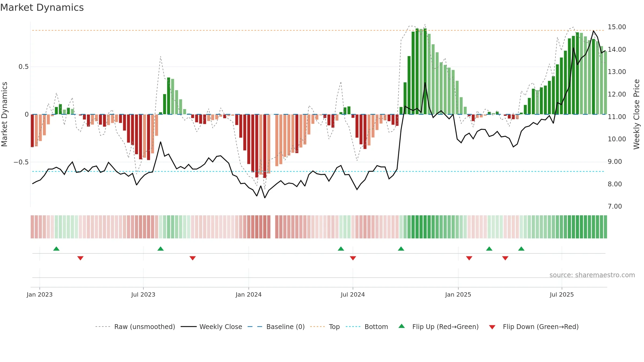This screenshot has height=362, width=644.
Task: Click the Market Dynamics chart title
Action: point(42,8)
